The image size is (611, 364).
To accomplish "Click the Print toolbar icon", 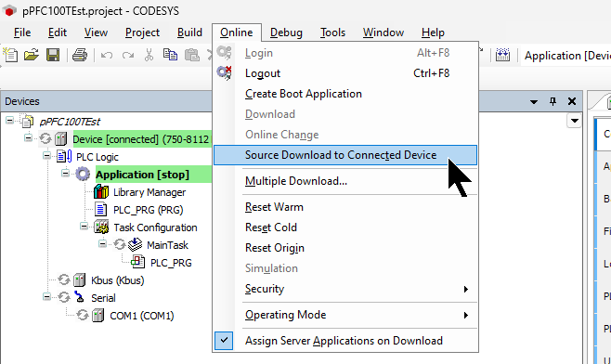I will pos(80,55).
